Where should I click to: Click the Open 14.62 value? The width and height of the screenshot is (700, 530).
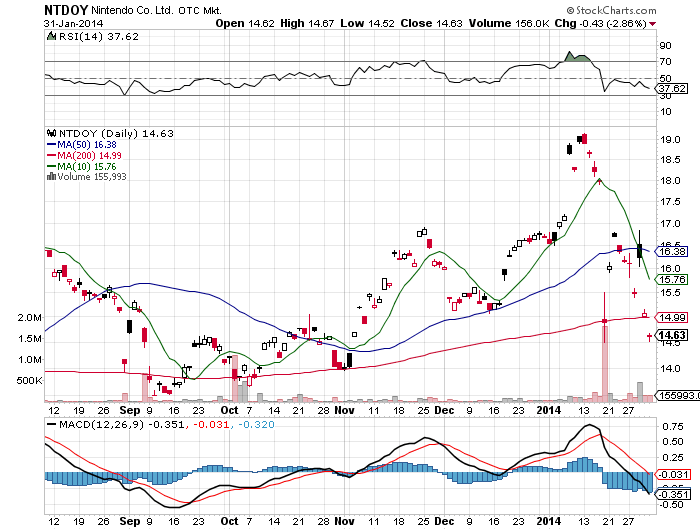tap(245, 23)
